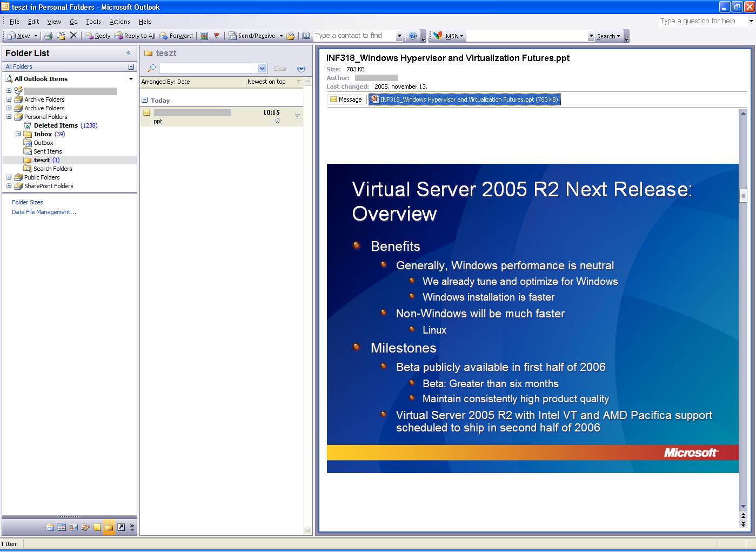Click the Look for search field
Viewport: 756px width, 552px height.
click(x=209, y=69)
